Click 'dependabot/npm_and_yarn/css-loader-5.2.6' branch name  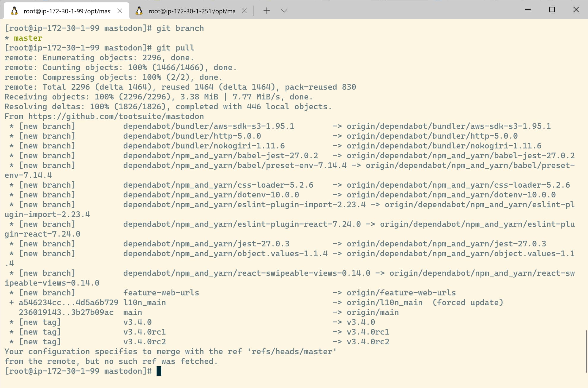(218, 185)
